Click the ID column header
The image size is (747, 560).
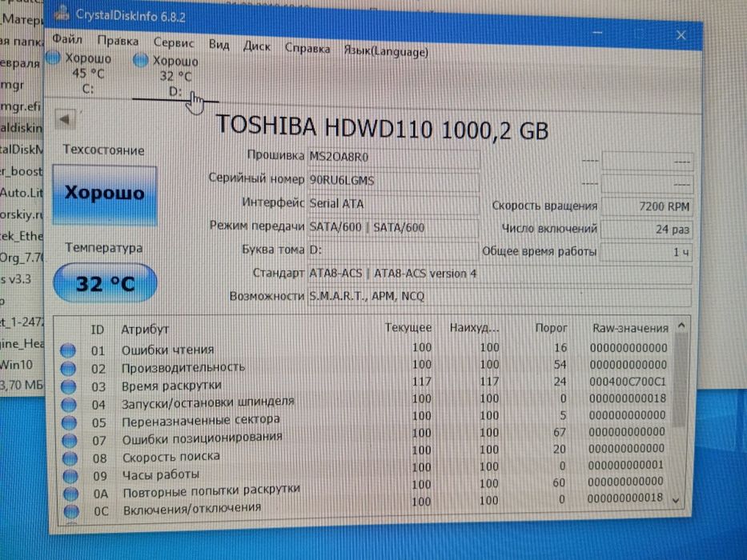point(97,330)
